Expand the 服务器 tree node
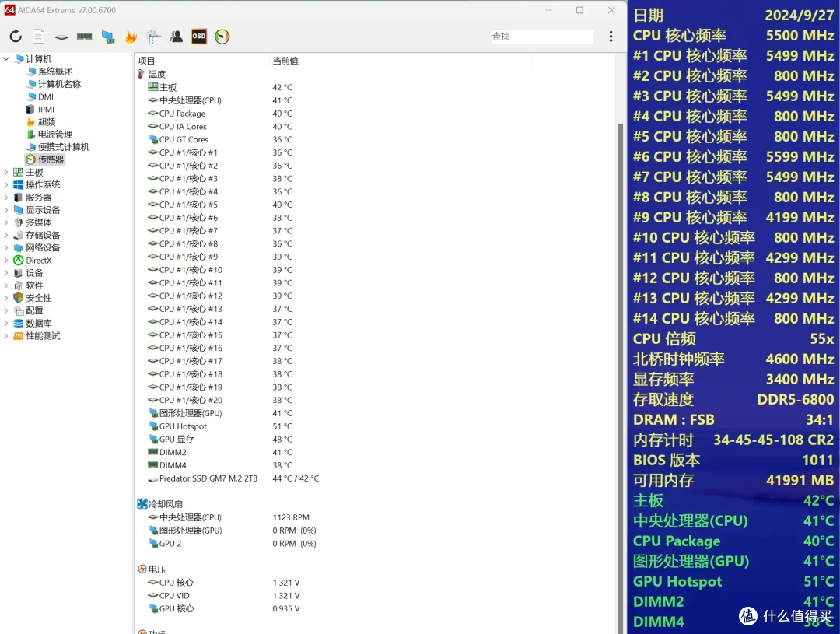840x634 pixels. [6, 198]
